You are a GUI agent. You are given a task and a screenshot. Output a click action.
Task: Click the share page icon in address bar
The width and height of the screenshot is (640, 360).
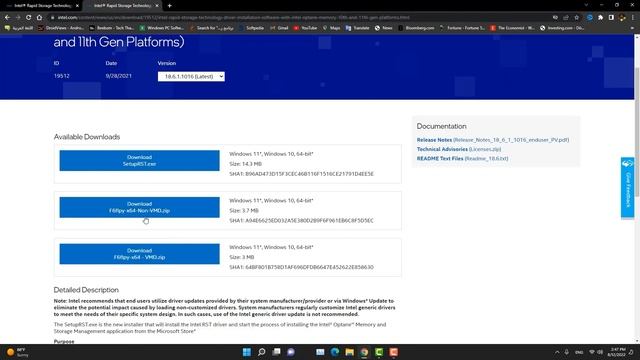(566, 18)
